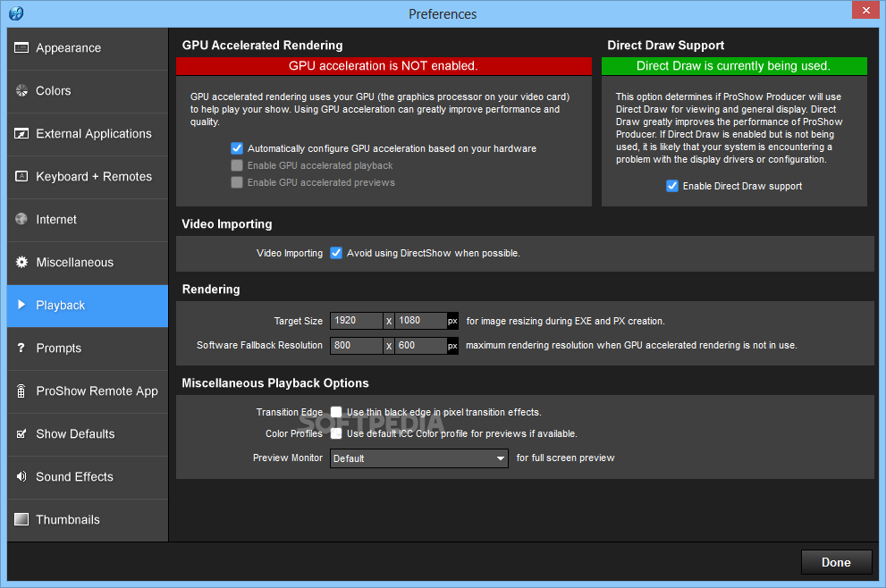The width and height of the screenshot is (886, 588).
Task: Click the Miscellaneous Playback Options heading
Action: tap(275, 383)
